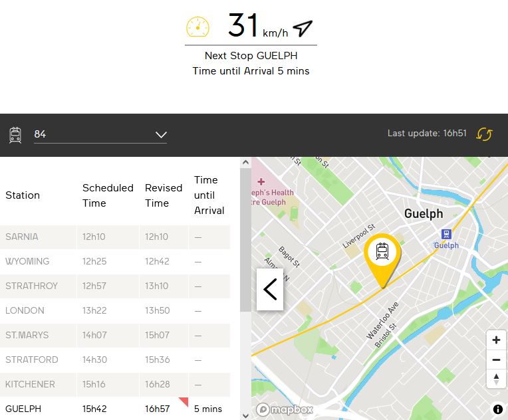
Task: Click the Scheduled Time column header
Action: coord(108,195)
